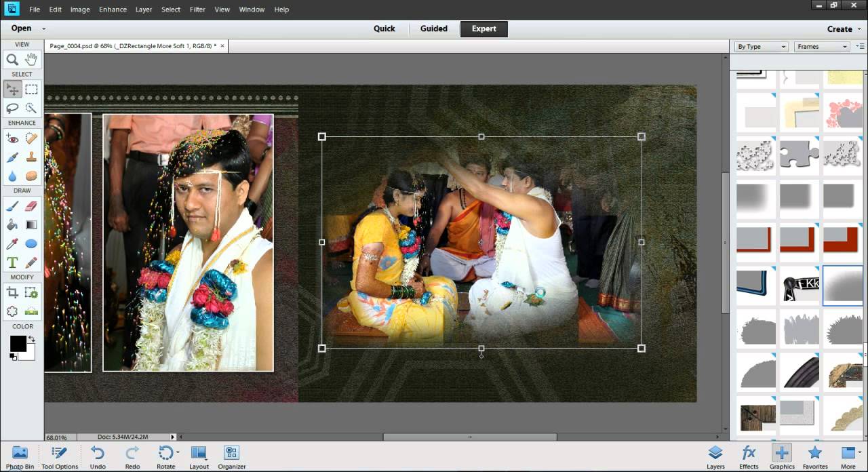Reset to default black and white colors
This screenshot has width=868, height=472.
(x=13, y=357)
